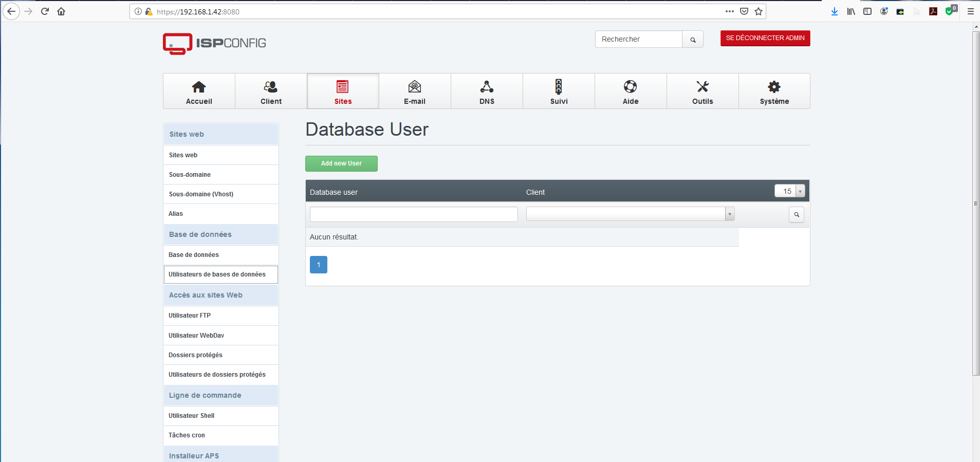Click the Pocket save icon

click(744, 11)
